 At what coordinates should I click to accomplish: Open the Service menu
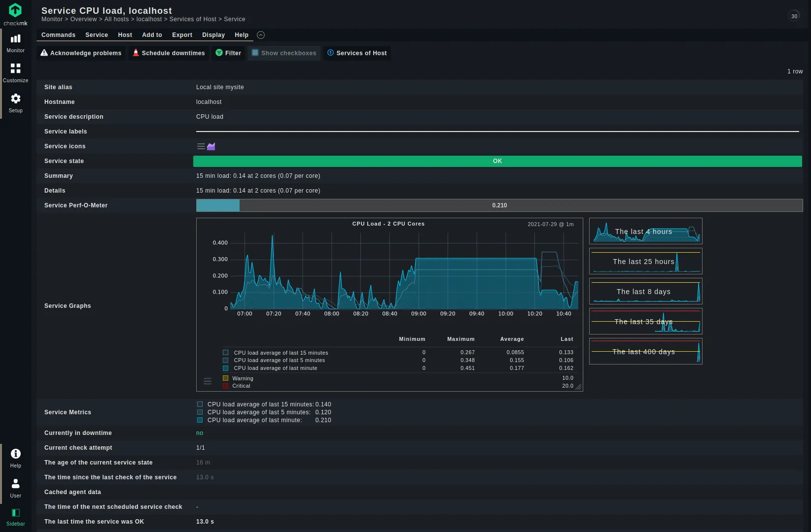[x=97, y=35]
